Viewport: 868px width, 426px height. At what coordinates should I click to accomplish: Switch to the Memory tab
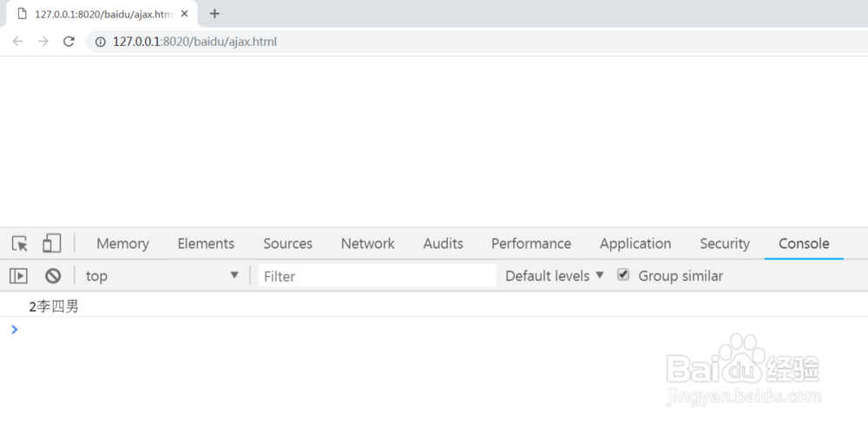click(122, 244)
